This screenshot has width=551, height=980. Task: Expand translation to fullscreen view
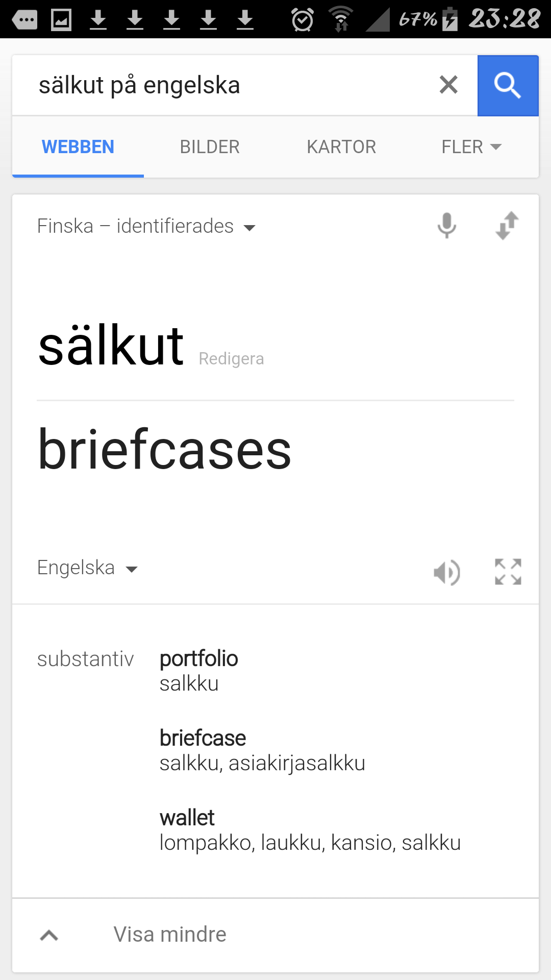[508, 572]
